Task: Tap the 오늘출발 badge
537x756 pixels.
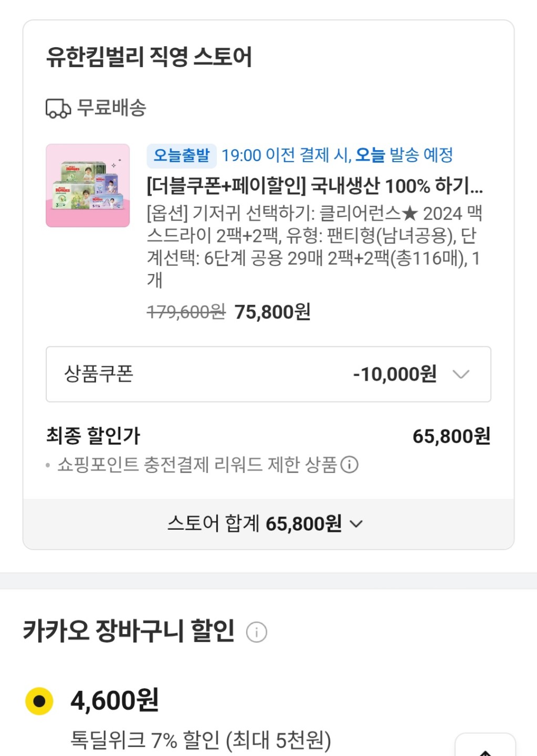Action: 181,155
